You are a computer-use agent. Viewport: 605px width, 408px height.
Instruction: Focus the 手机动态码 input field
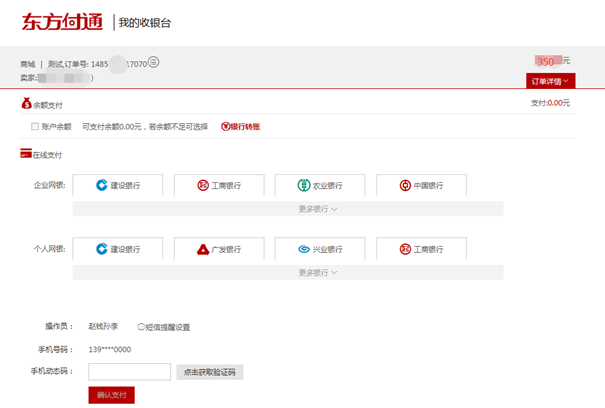(x=129, y=372)
